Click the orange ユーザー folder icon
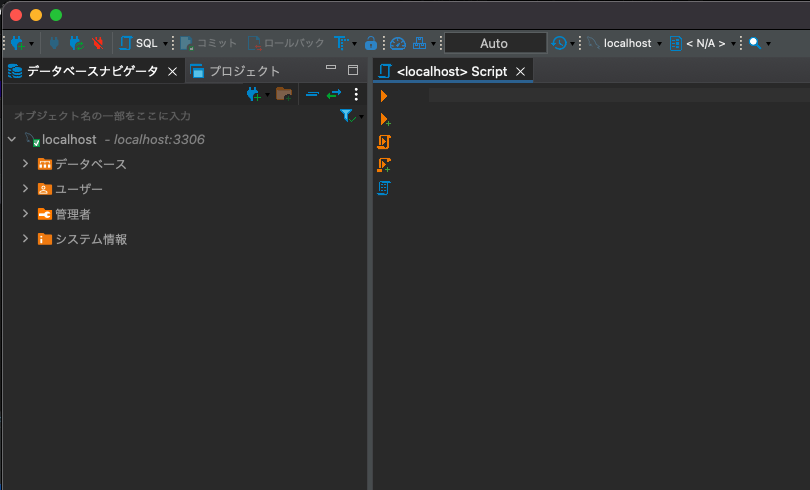Screen dimensions: 810x490 pos(44,189)
